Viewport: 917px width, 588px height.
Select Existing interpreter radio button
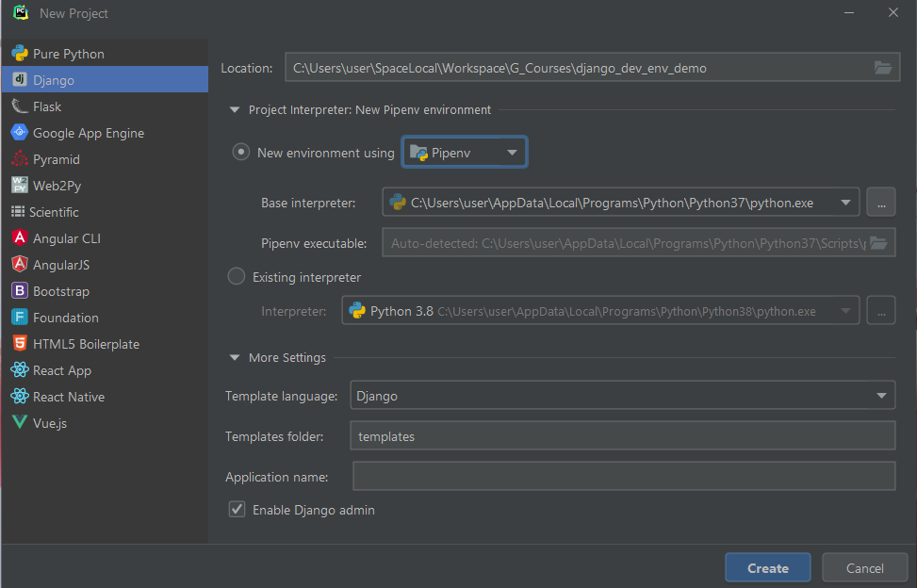click(237, 276)
